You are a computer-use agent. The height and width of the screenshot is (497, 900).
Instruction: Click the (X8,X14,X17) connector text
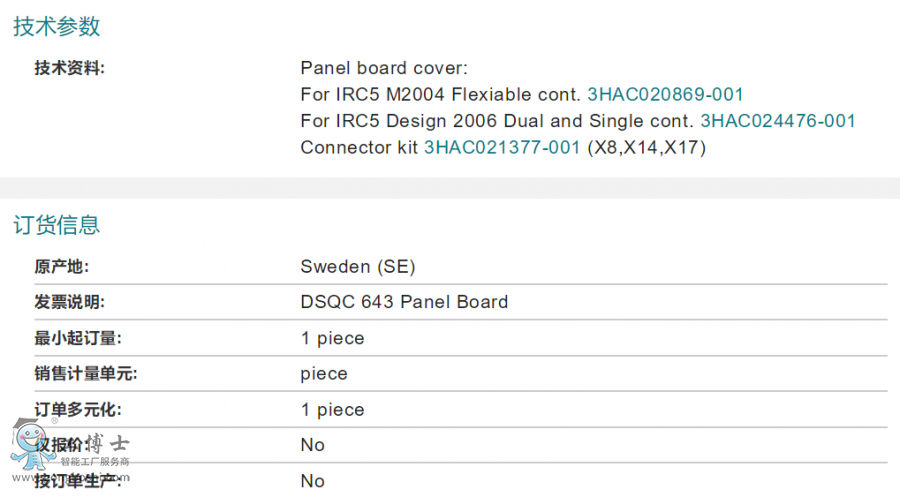pos(646,148)
